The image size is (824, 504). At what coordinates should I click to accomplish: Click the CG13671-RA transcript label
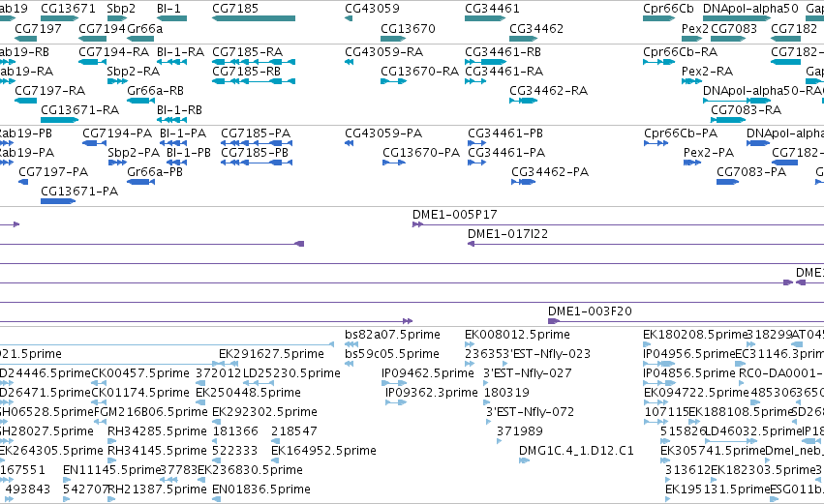pyautogui.click(x=79, y=110)
